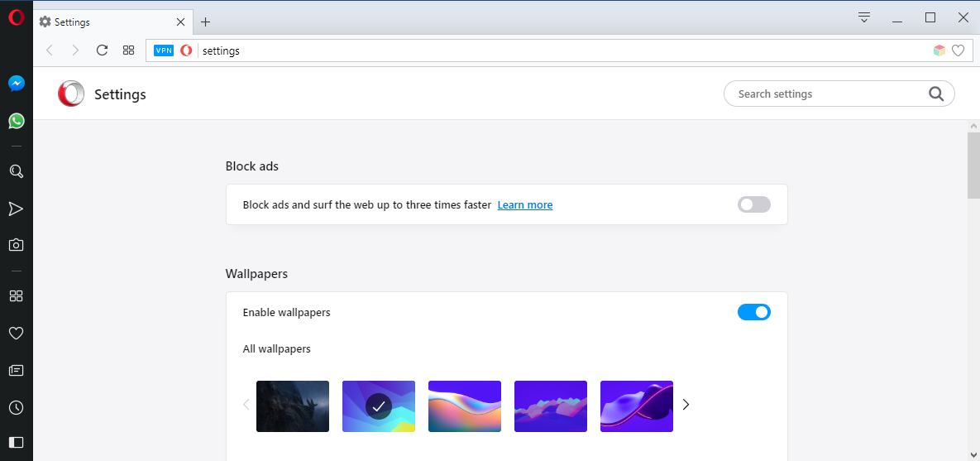Select the dark mountain wallpaper thumbnail
The height and width of the screenshot is (461, 980).
click(x=293, y=406)
